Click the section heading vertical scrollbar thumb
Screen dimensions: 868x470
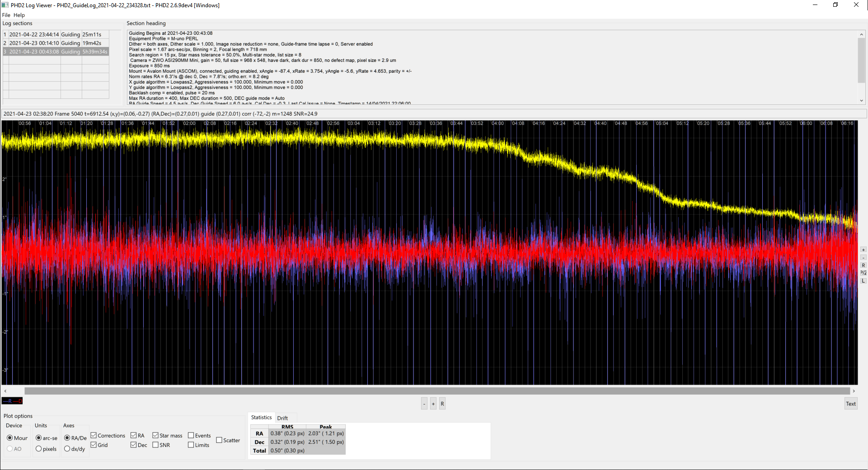(862, 60)
